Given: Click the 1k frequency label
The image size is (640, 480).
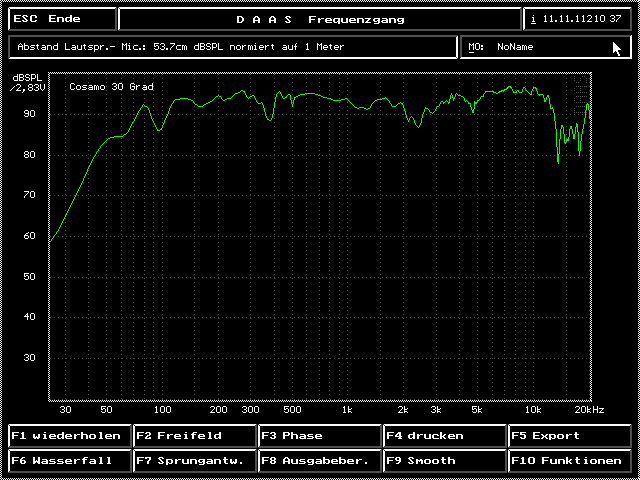Looking at the screenshot, I should pyautogui.click(x=347, y=410).
